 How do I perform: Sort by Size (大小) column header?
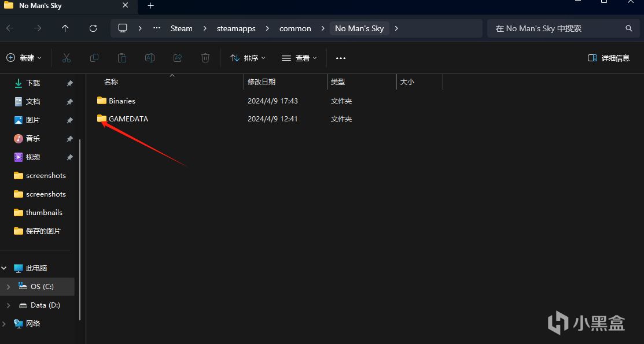coord(407,82)
